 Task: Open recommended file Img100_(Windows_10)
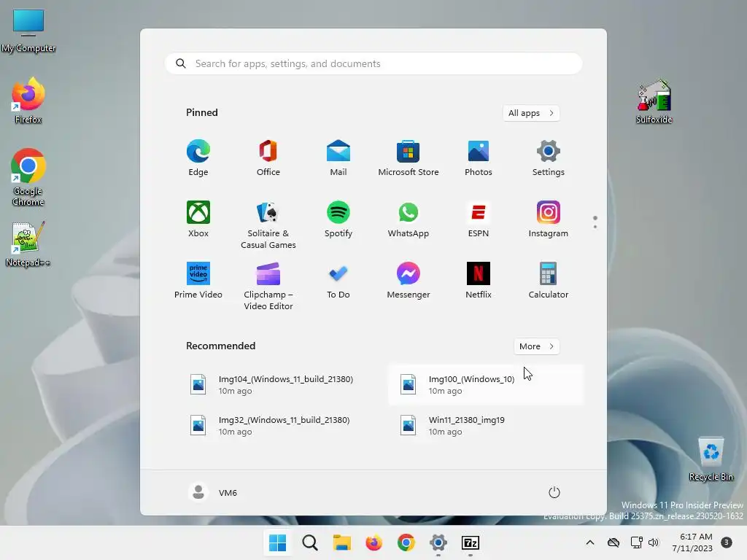[486, 385]
